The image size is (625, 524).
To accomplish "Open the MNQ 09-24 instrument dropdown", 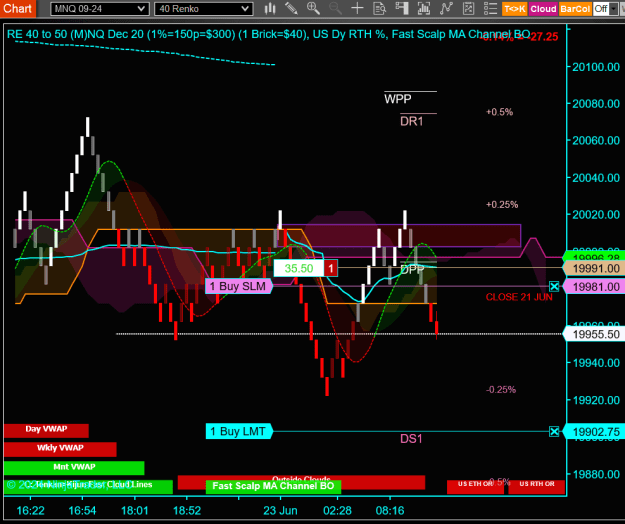I will coord(100,9).
